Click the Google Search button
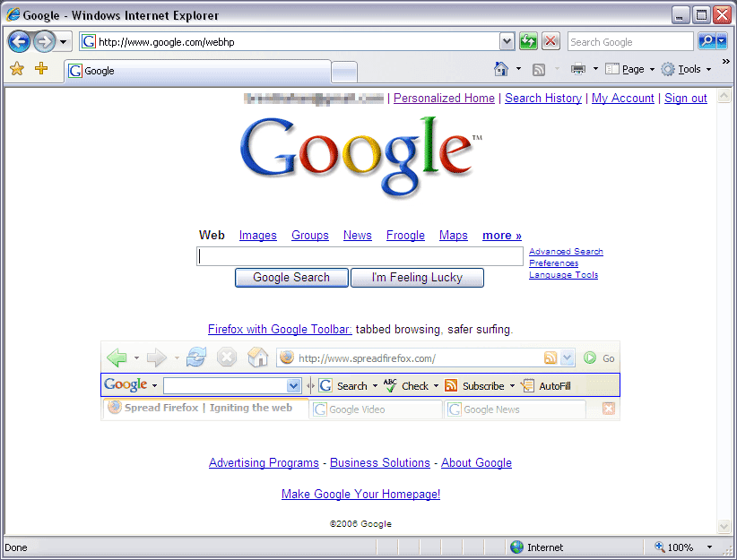 coord(291,278)
